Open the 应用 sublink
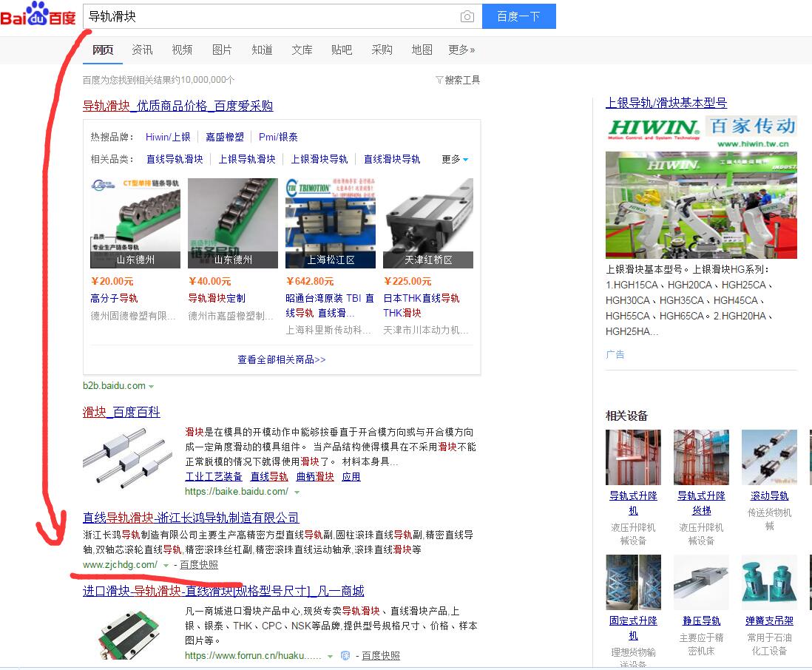This screenshot has height=670, width=812. [x=351, y=476]
